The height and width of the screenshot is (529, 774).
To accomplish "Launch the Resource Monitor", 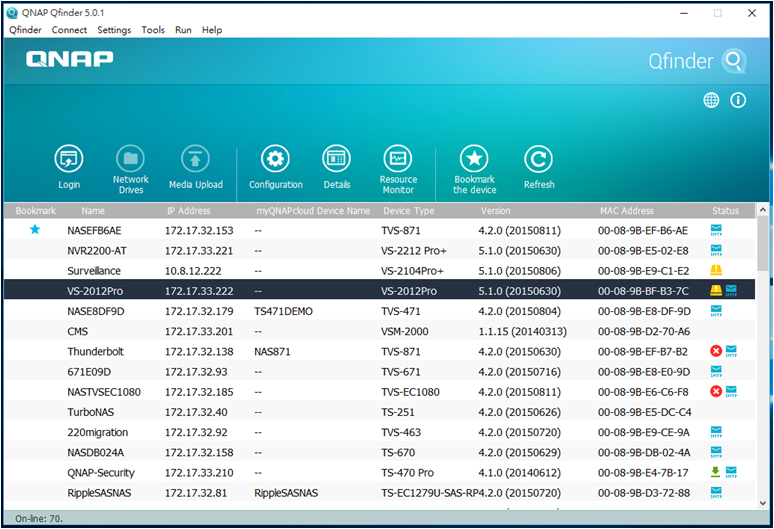I will (x=398, y=159).
